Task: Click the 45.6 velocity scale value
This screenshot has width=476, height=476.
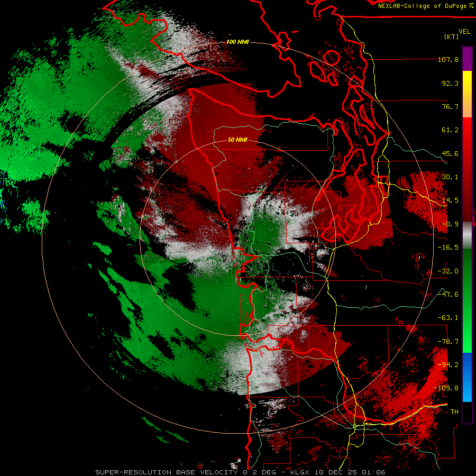Action: (x=450, y=153)
